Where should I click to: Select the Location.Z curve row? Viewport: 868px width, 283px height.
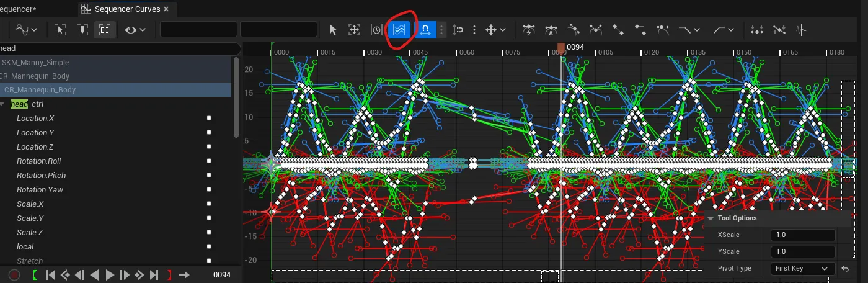coord(115,146)
